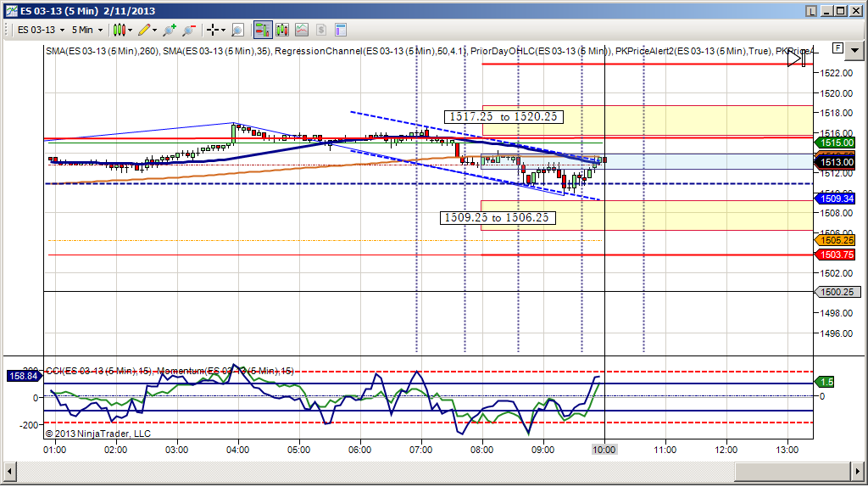Open the dropdown arrow beside the F button
868x487 pixels.
[854, 50]
